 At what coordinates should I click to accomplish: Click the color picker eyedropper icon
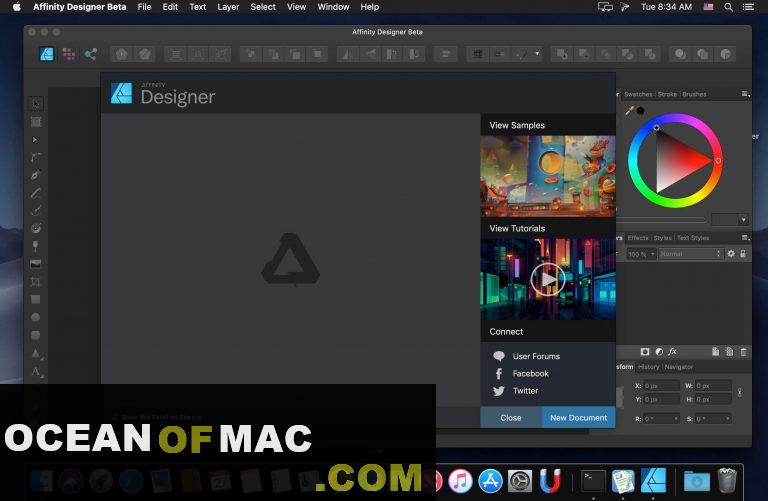click(629, 111)
